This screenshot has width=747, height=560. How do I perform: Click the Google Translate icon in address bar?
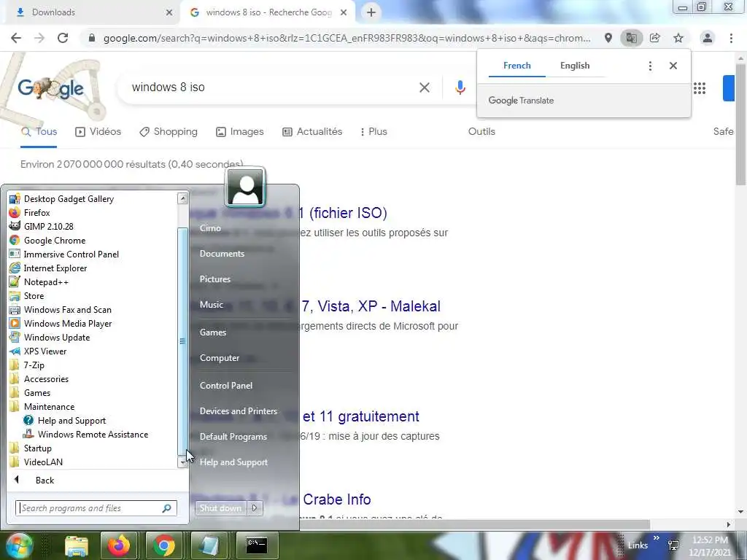point(631,38)
